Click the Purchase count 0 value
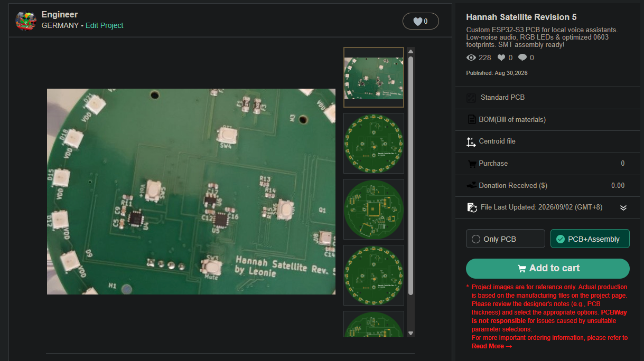Viewport: 644px width, 361px height. tap(622, 164)
